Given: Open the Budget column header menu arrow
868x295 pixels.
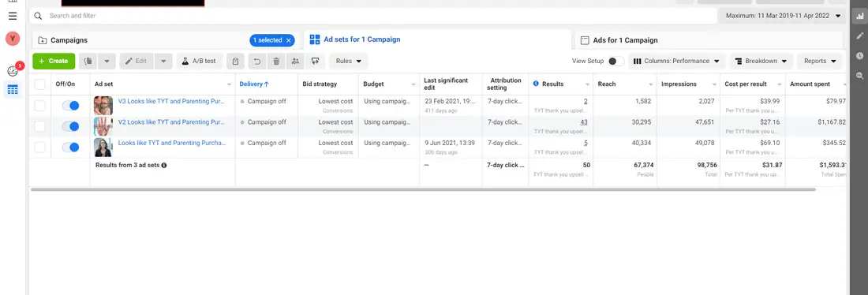Looking at the screenshot, I should tap(413, 84).
